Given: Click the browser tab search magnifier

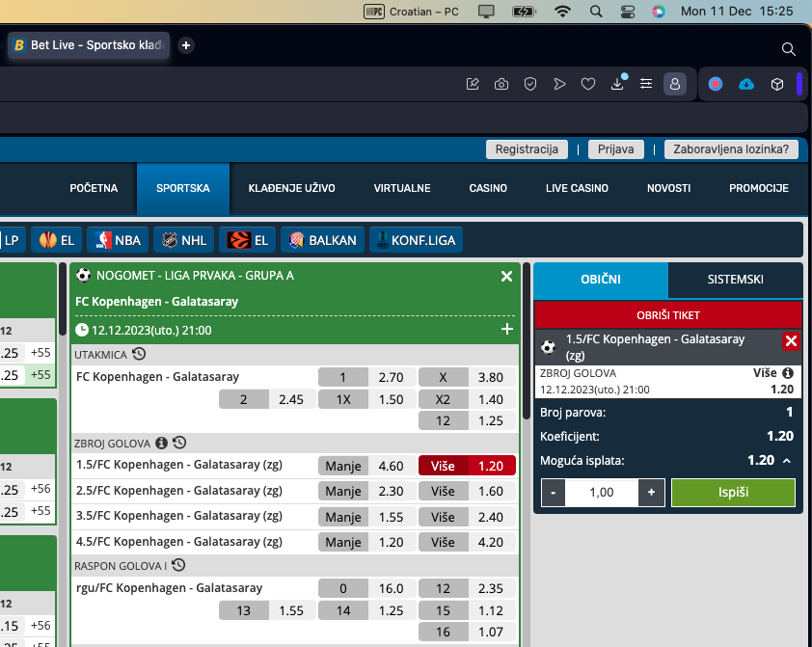Looking at the screenshot, I should click(788, 49).
